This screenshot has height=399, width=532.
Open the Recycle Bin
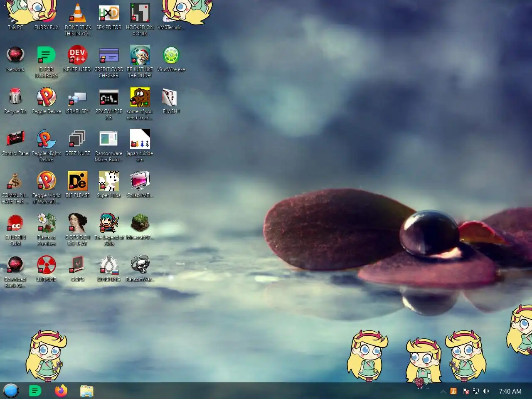pos(15,101)
